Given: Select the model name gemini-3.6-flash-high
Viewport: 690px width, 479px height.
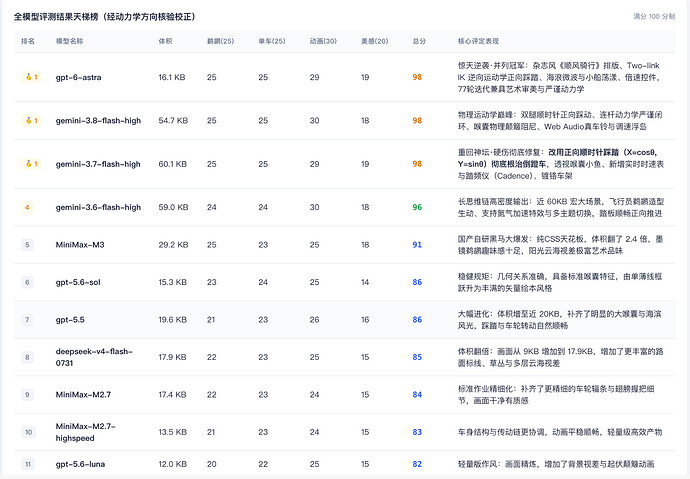Looking at the screenshot, I should 98,207.
